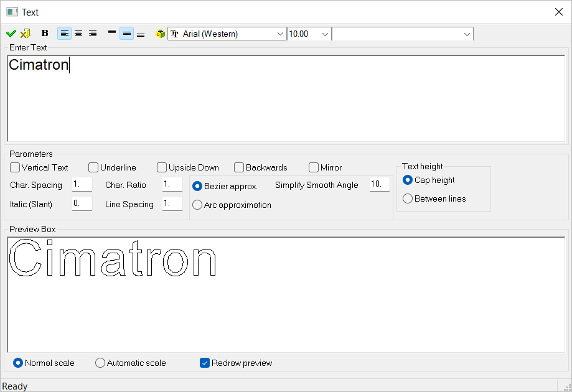
Task: Select Arc approximation radio button
Action: coord(197,205)
